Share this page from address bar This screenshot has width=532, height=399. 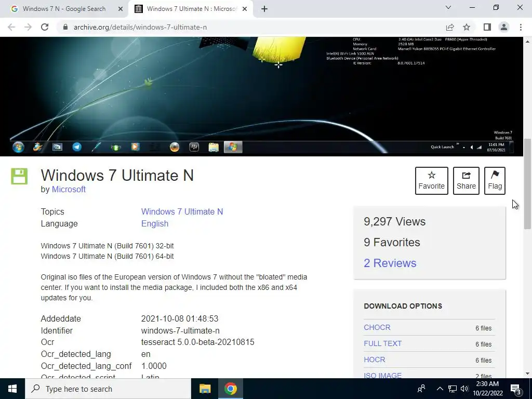[x=450, y=27]
